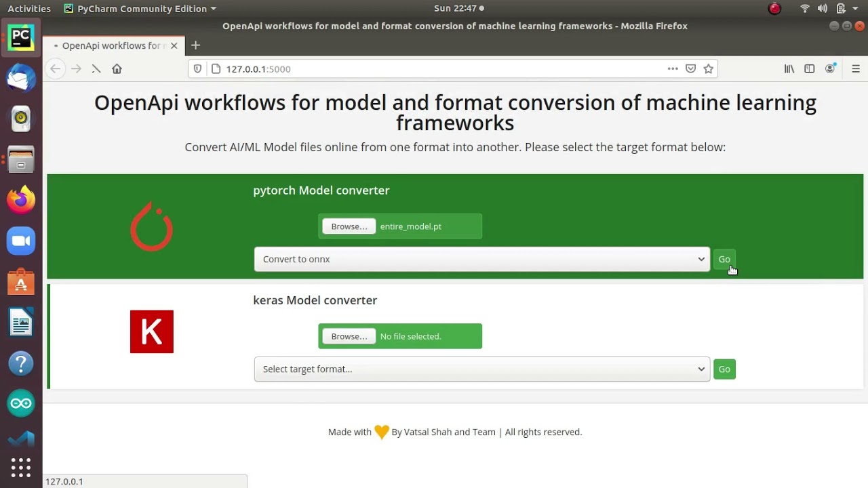Open Firefox account menu
Image resolution: width=868 pixels, height=488 pixels.
tap(830, 68)
